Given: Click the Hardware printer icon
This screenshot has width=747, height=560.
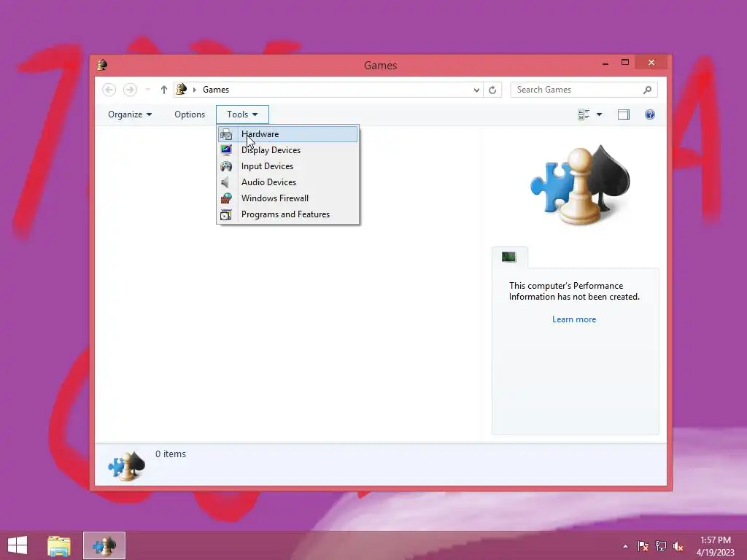Looking at the screenshot, I should [226, 134].
